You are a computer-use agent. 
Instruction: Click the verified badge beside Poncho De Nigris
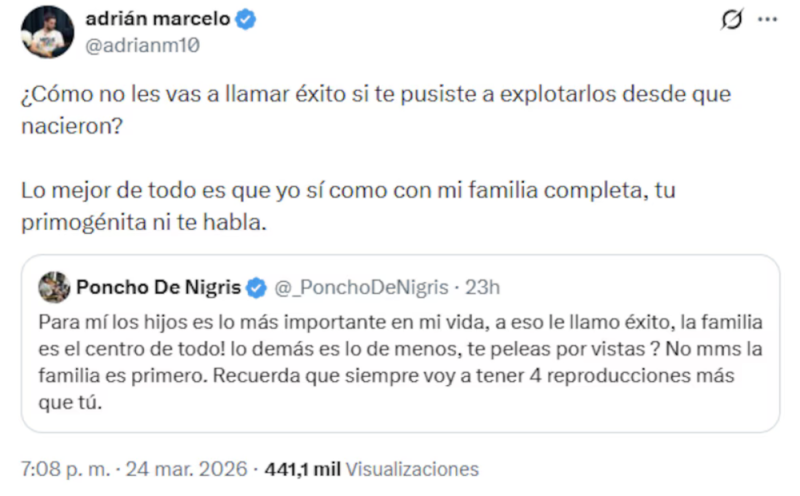click(x=256, y=288)
